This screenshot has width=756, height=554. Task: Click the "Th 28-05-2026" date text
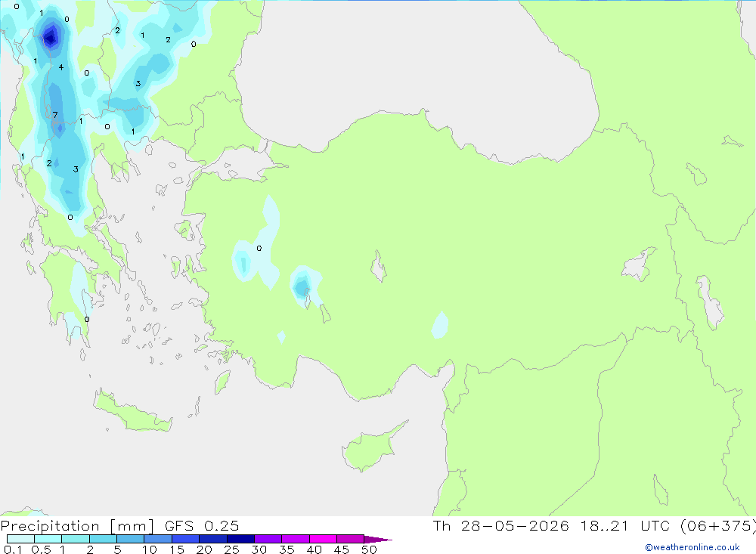[x=501, y=525]
